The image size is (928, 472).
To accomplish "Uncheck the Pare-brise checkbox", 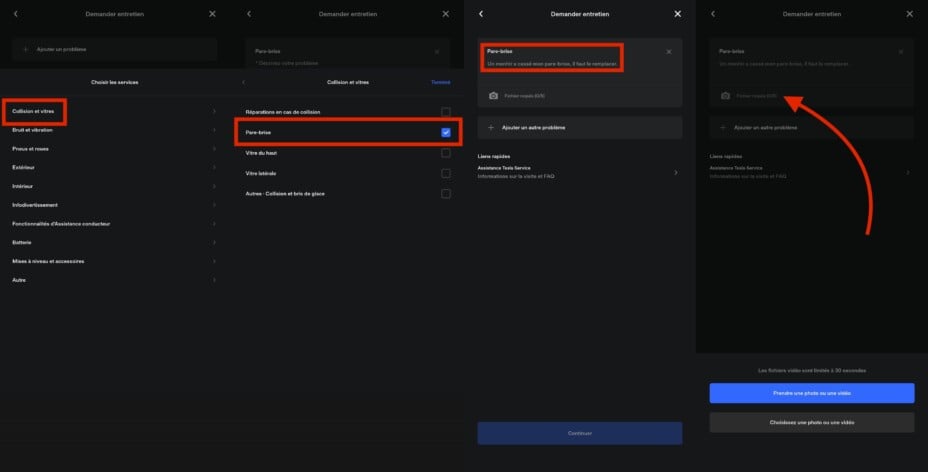I will 446,132.
